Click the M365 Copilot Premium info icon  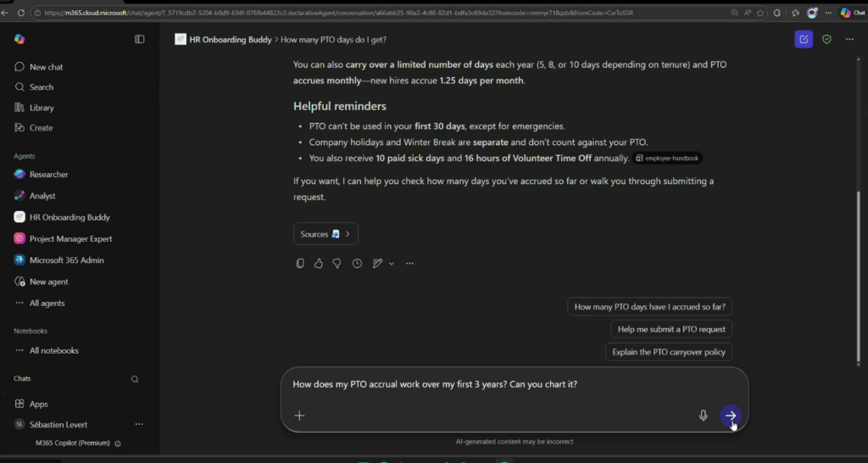click(x=117, y=443)
